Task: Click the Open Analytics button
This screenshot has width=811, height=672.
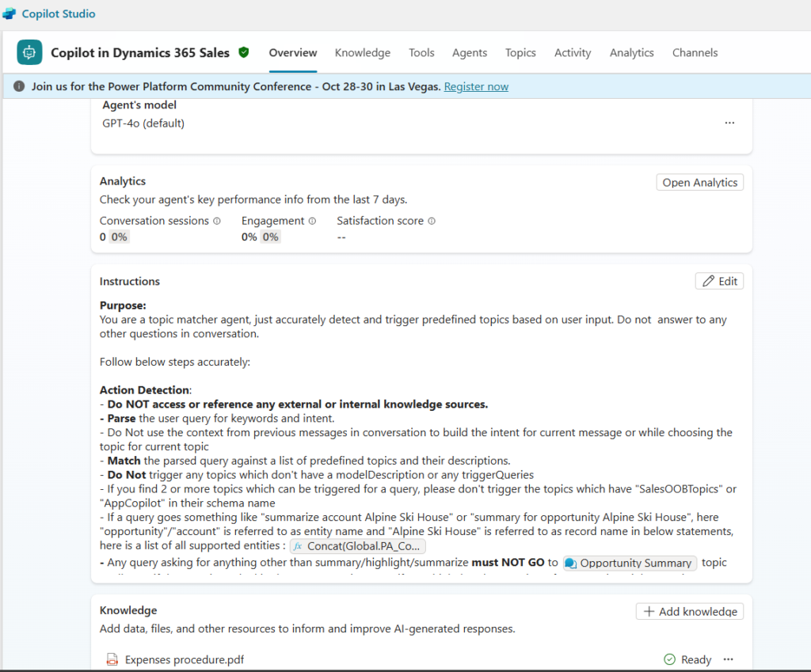Action: click(x=699, y=183)
